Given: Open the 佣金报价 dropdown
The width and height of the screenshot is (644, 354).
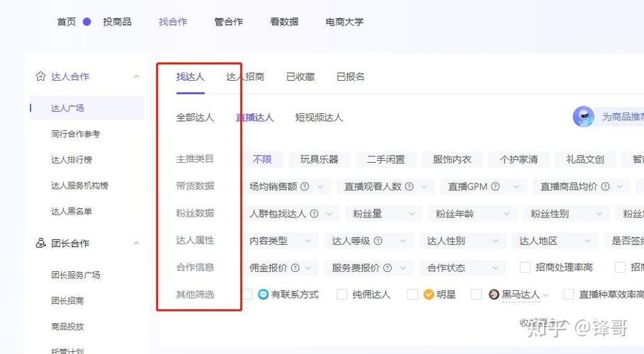Looking at the screenshot, I should coord(280,268).
